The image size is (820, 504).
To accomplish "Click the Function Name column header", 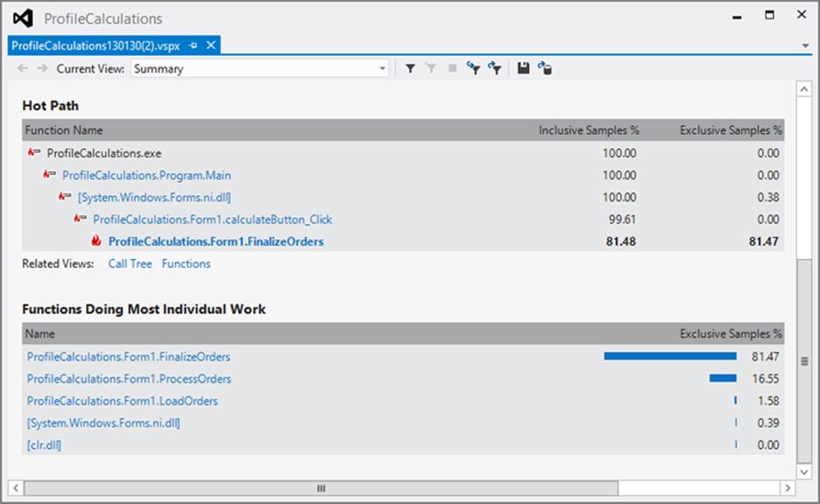I will click(64, 130).
